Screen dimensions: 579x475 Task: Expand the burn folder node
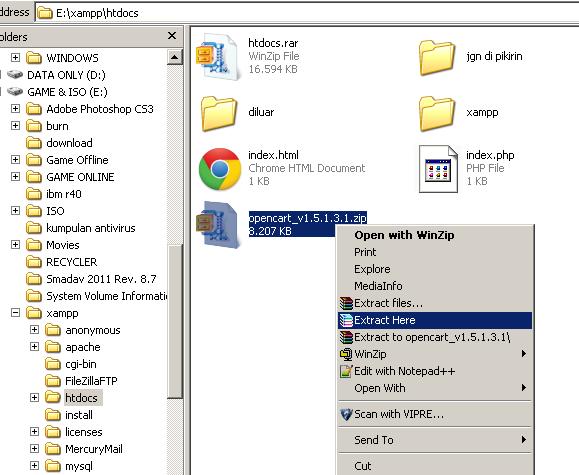coord(15,126)
